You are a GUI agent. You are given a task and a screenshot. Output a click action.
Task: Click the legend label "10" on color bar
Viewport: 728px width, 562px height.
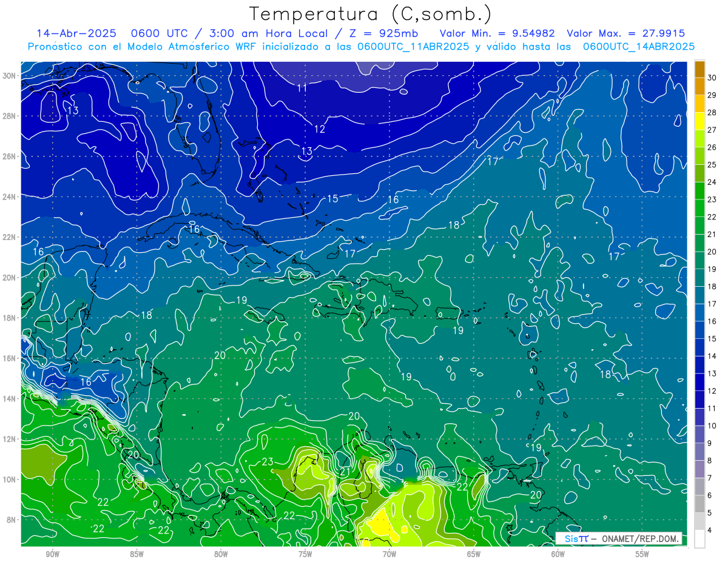click(x=712, y=426)
